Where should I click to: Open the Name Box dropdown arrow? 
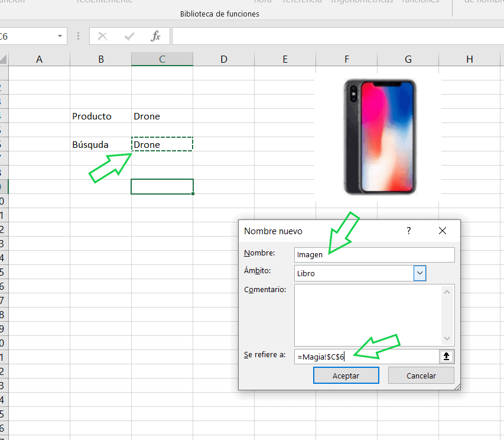60,36
